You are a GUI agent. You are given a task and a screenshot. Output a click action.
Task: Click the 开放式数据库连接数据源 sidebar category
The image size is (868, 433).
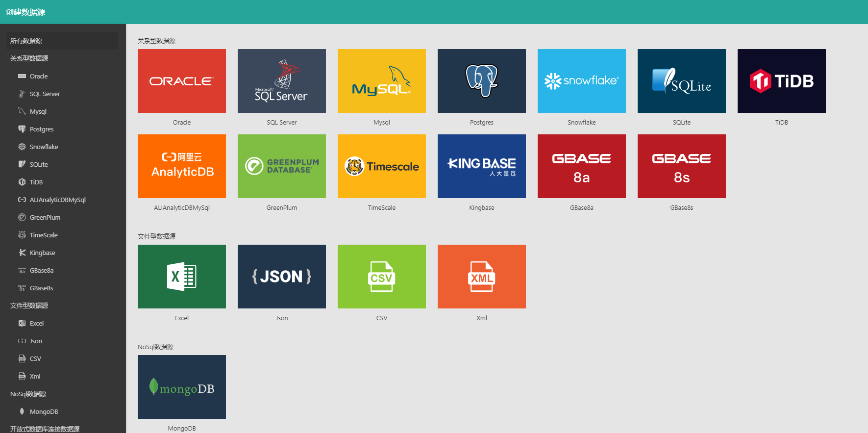45,429
